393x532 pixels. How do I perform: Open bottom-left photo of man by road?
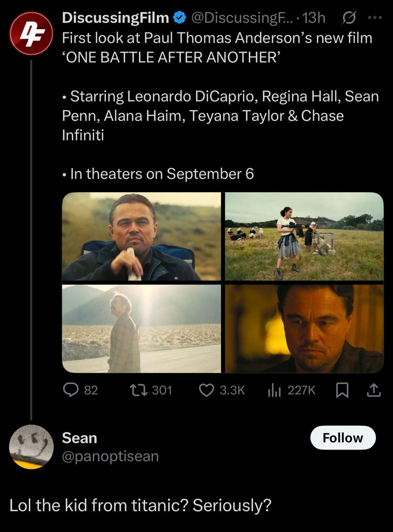point(142,329)
